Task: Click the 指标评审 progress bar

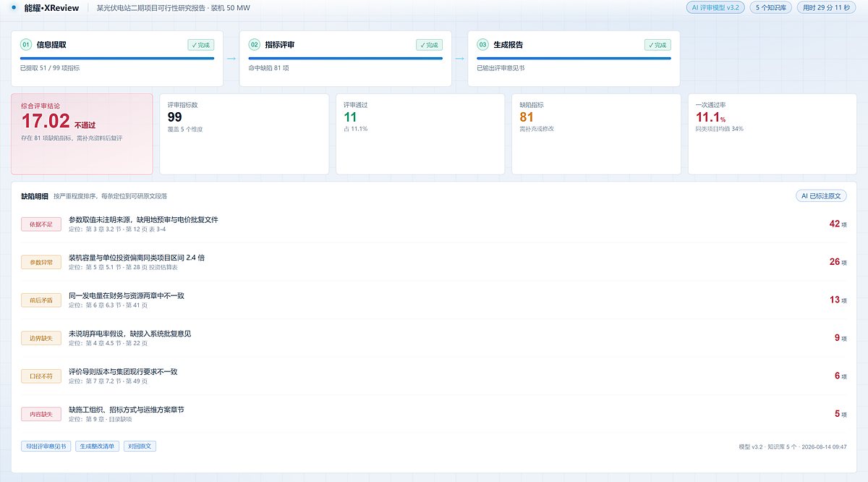Action: tap(346, 58)
